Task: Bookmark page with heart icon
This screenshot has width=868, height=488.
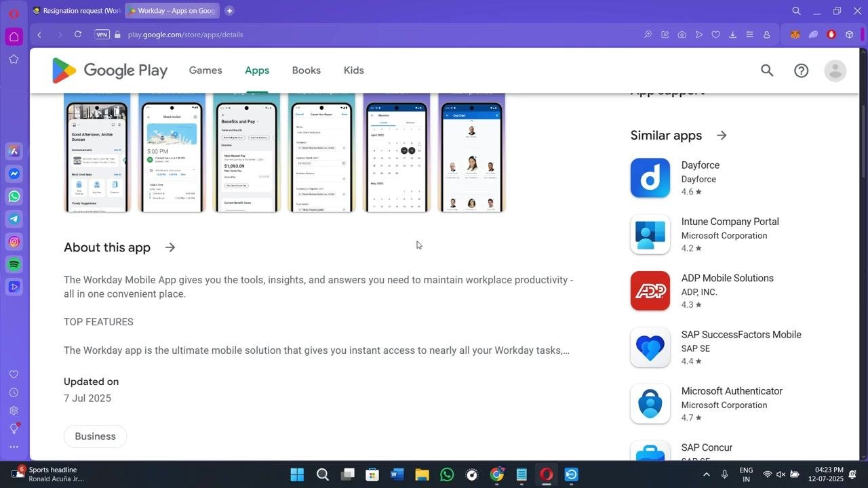Action: coord(715,35)
